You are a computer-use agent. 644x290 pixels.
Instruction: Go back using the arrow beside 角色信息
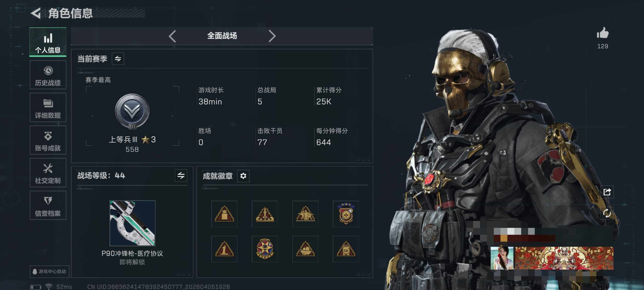[x=36, y=13]
